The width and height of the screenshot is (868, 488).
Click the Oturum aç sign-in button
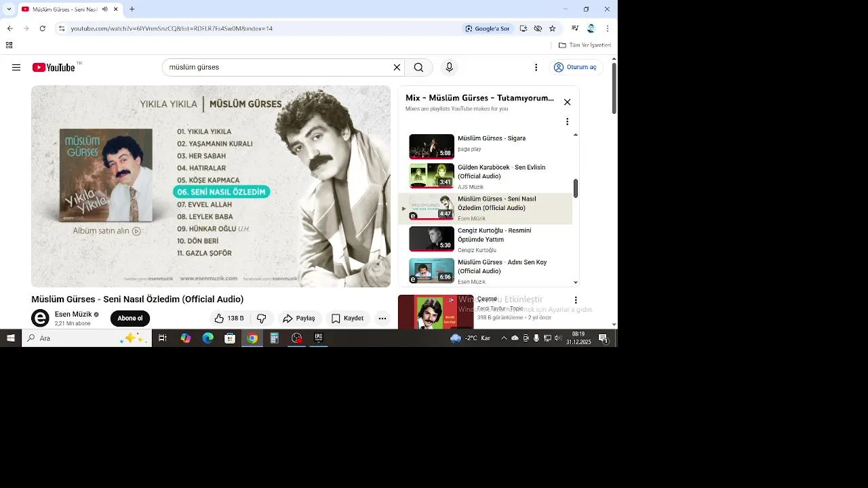coord(575,67)
